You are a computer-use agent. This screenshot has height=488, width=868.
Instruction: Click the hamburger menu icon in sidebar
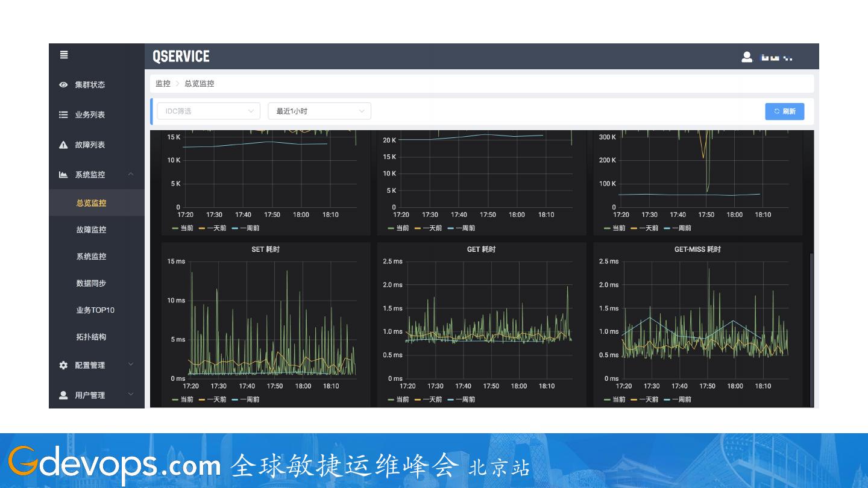pos(64,55)
